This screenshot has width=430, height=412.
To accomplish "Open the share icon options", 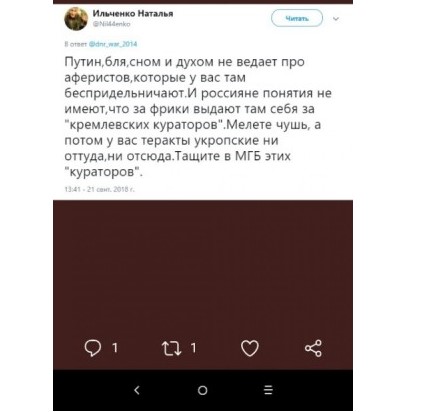I will [313, 348].
